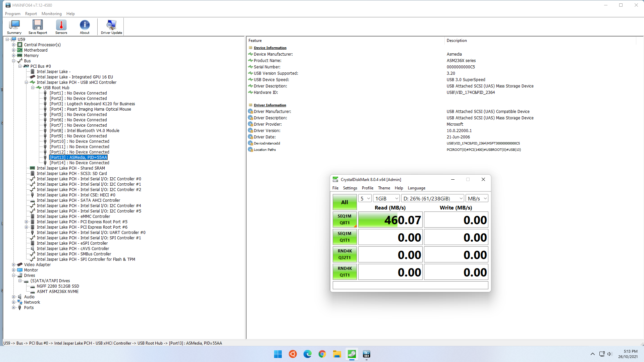This screenshot has width=644, height=362.
Task: Select the Audio tree node icon
Action: [x=20, y=297]
